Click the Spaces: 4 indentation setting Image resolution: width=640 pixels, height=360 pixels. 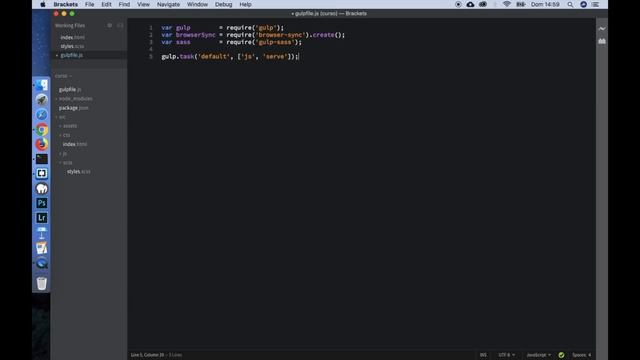pos(582,355)
